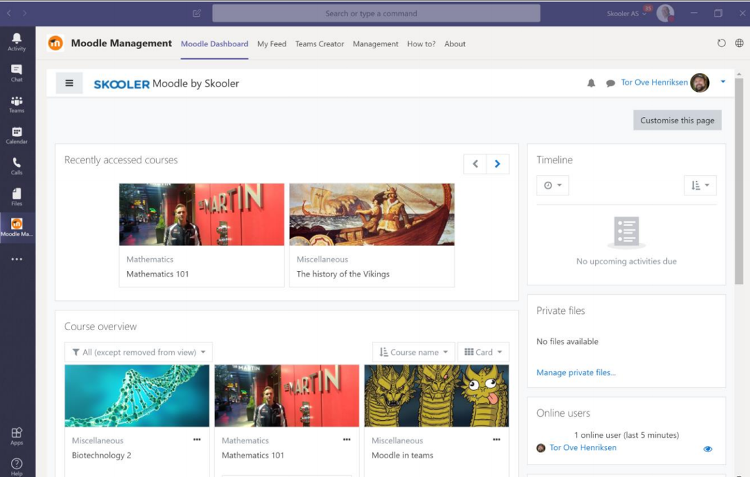The image size is (750, 477).
Task: Open Manage private files link
Action: (576, 372)
